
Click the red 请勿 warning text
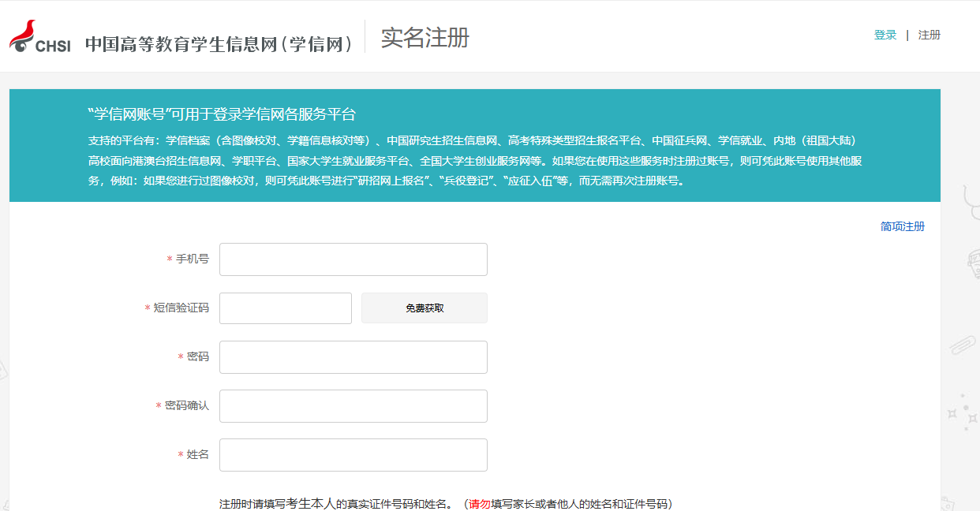click(480, 504)
